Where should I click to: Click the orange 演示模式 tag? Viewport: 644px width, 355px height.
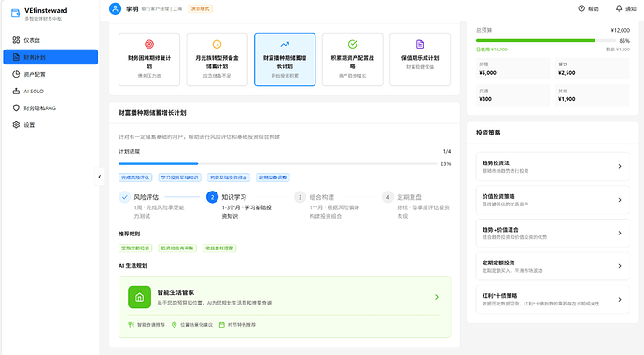pyautogui.click(x=201, y=8)
